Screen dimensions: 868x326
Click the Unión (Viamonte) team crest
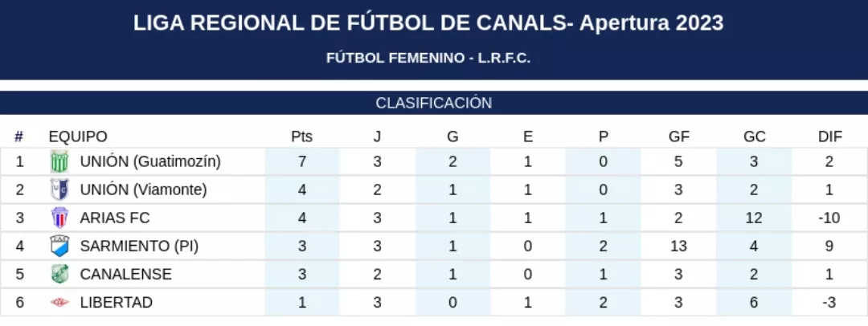(x=59, y=190)
